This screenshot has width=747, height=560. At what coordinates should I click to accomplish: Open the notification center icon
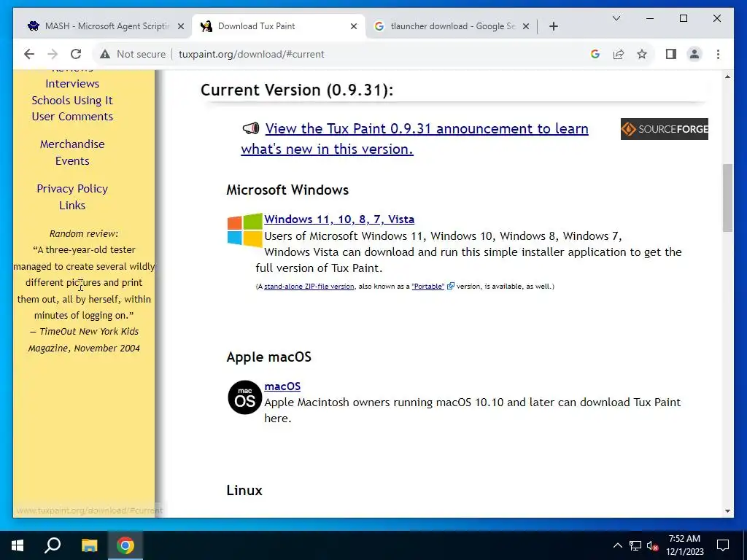(x=723, y=545)
